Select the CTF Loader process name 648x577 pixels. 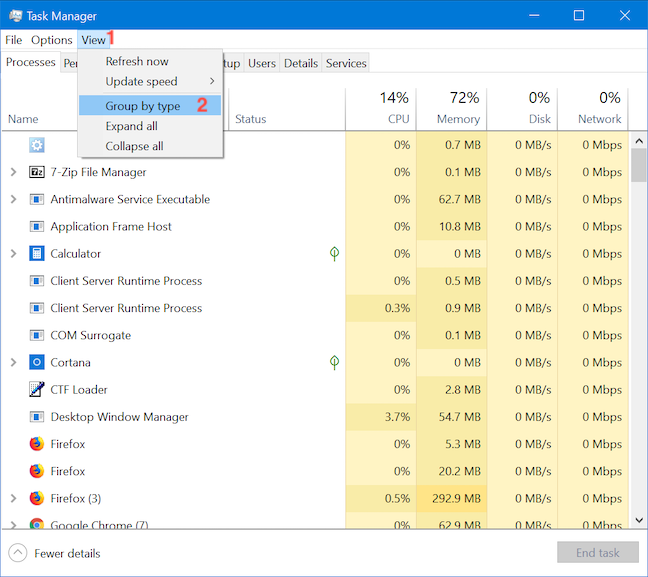79,389
